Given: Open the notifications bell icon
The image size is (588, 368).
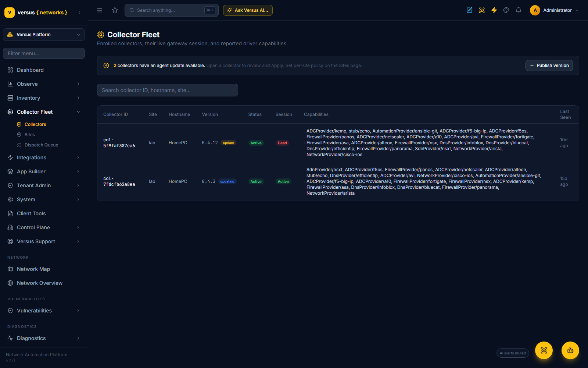Looking at the screenshot, I should tap(519, 10).
